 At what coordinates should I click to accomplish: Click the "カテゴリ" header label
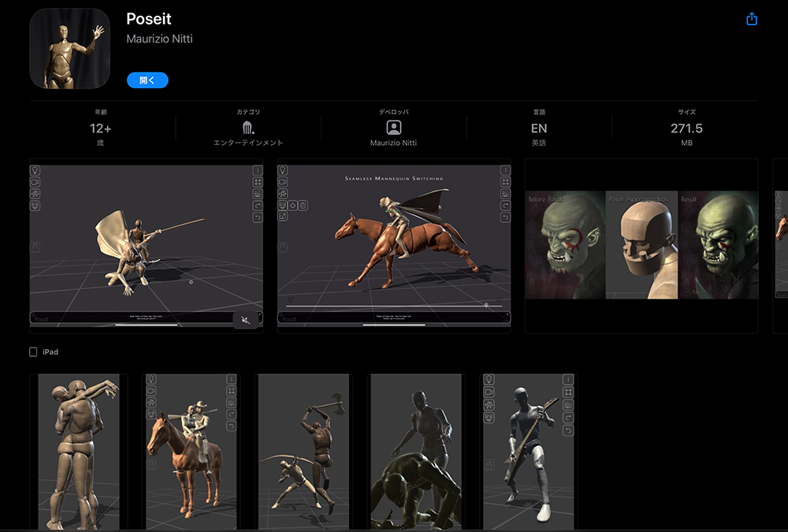pyautogui.click(x=248, y=112)
